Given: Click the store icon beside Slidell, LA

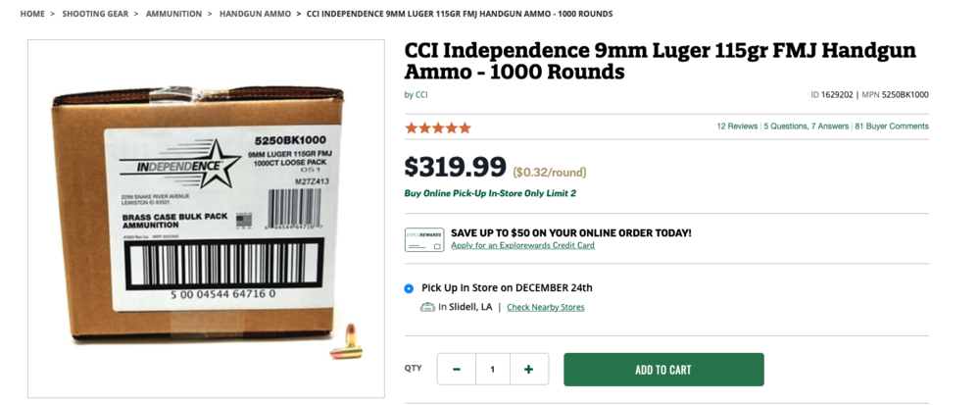Looking at the screenshot, I should (427, 307).
